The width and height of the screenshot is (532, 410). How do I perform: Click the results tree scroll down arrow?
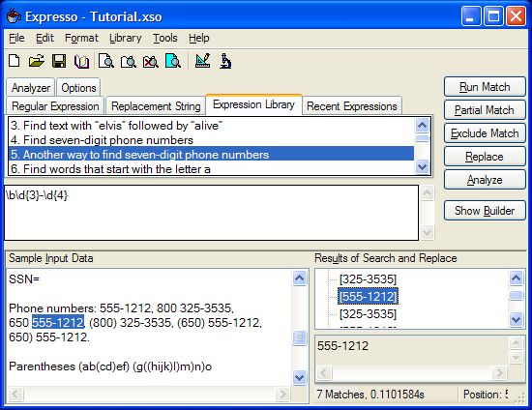tap(517, 319)
